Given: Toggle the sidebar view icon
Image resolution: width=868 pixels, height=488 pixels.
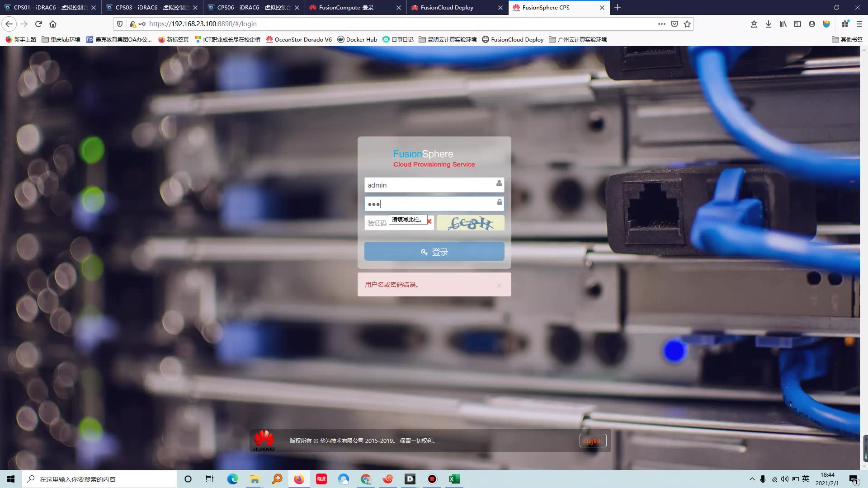Looking at the screenshot, I should click(x=797, y=24).
